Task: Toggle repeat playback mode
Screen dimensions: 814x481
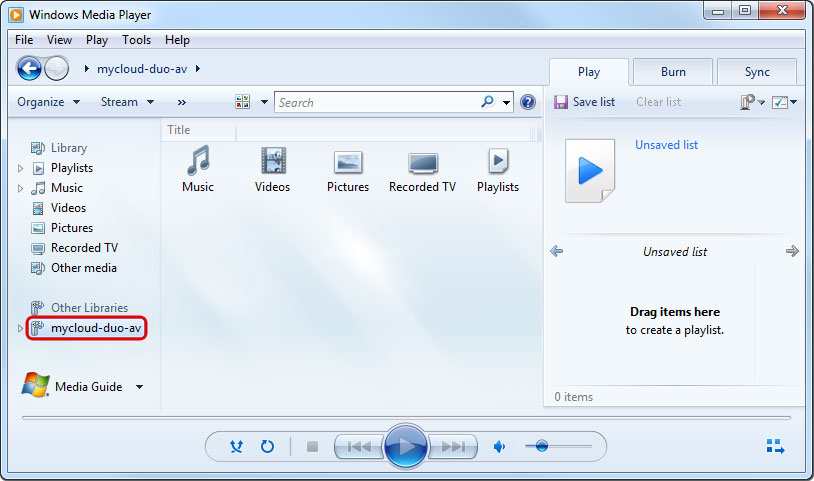Action: tap(267, 446)
